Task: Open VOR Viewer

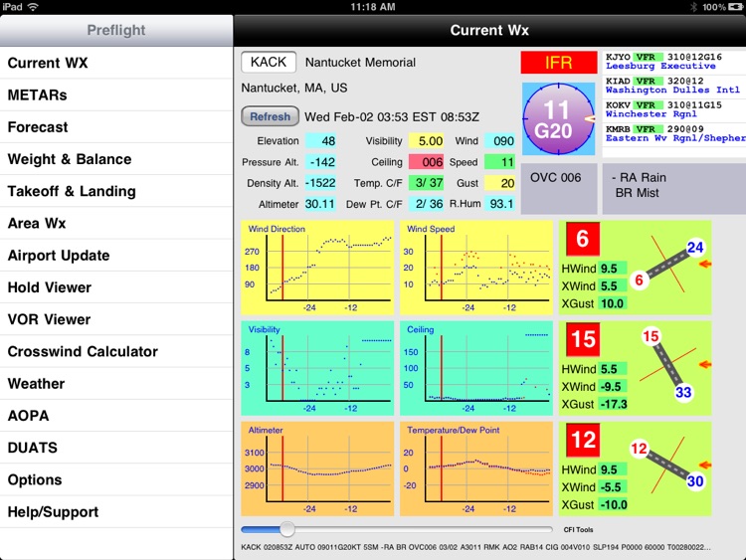Action: [116, 319]
